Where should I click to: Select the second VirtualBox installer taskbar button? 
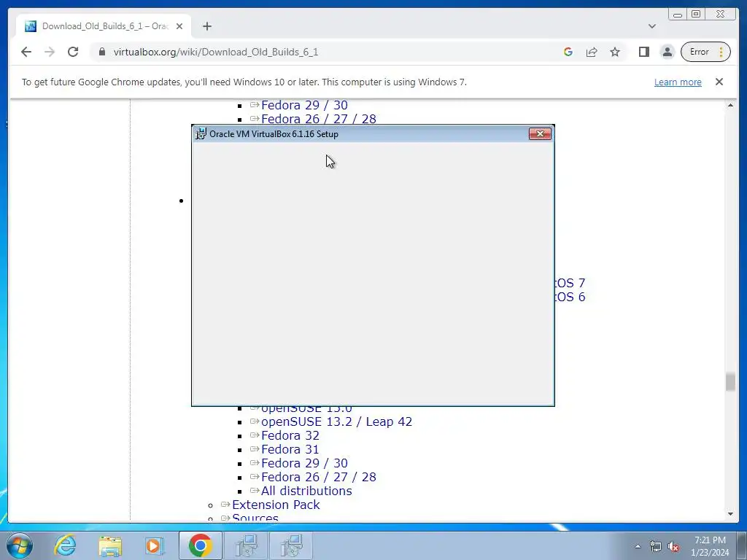point(292,545)
